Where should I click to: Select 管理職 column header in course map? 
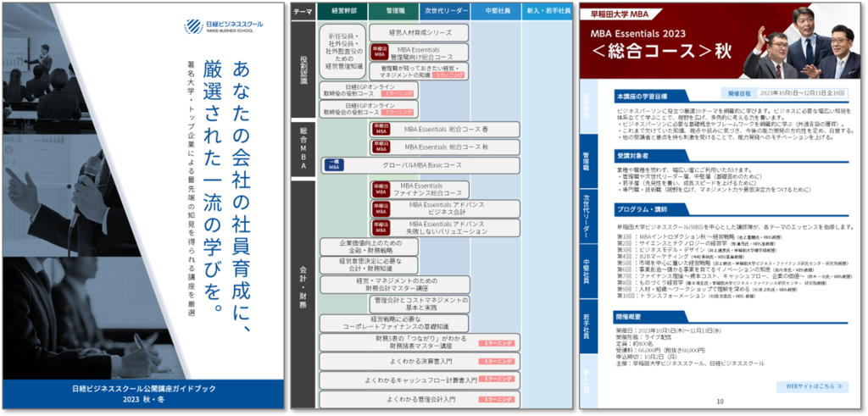tap(393, 11)
